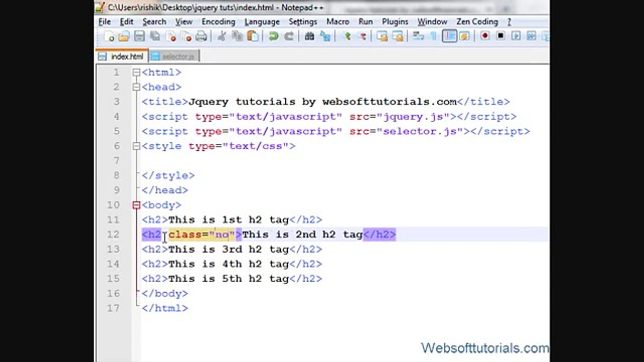The image size is (644, 362).
Task: Click line number 7 in the margin
Action: coord(116,160)
